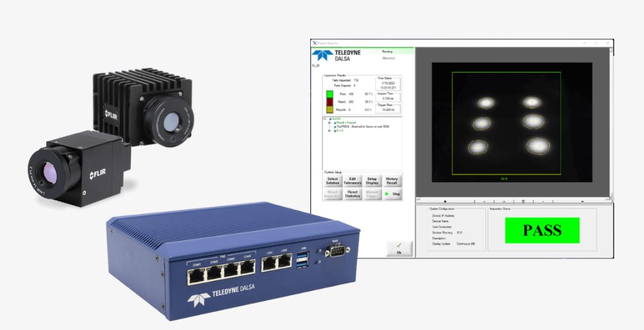Click the bold plus zoom-in icon
This screenshot has width=644, height=330.
(445, 202)
